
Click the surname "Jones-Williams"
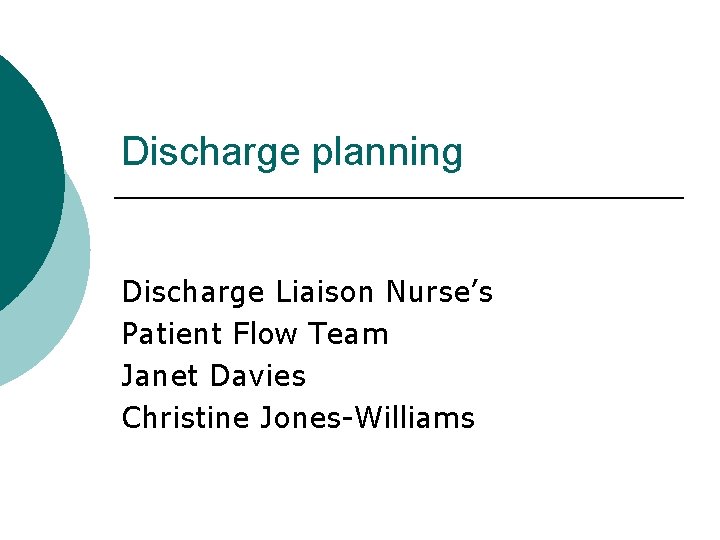point(367,418)
